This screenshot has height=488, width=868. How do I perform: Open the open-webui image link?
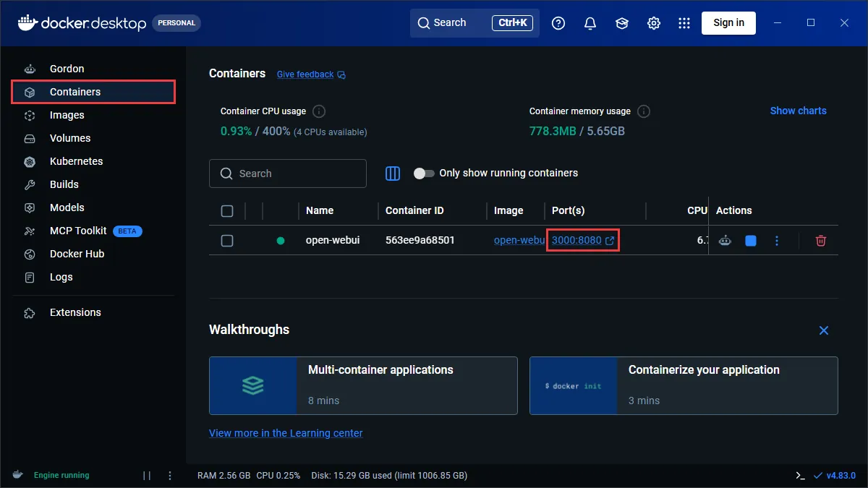pyautogui.click(x=519, y=240)
